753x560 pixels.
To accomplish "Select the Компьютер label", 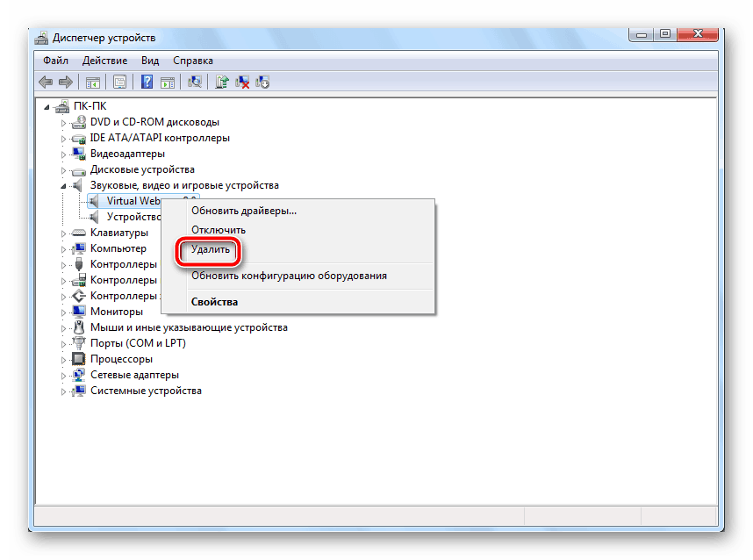I will pyautogui.click(x=118, y=248).
